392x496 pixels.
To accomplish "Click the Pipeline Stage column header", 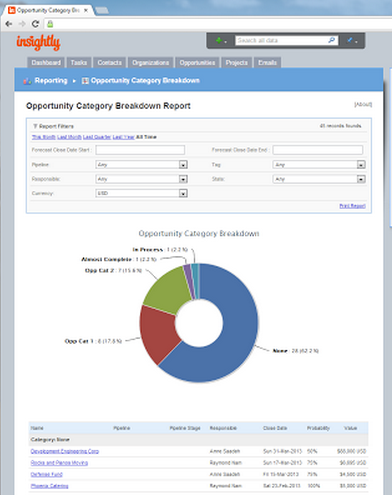I will pos(185,428).
